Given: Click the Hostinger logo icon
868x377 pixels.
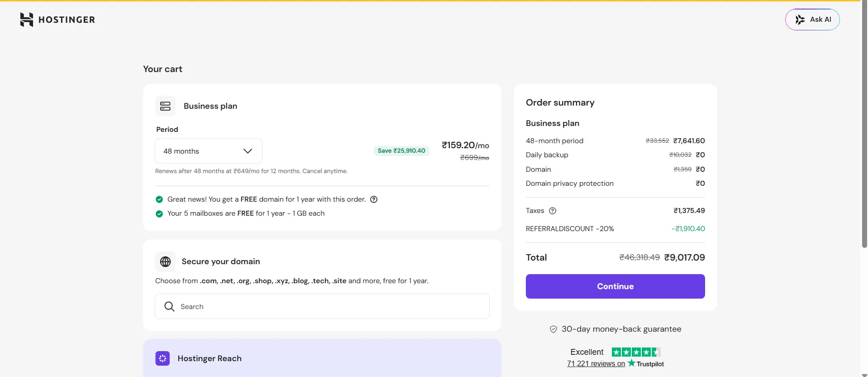Looking at the screenshot, I should click(27, 19).
